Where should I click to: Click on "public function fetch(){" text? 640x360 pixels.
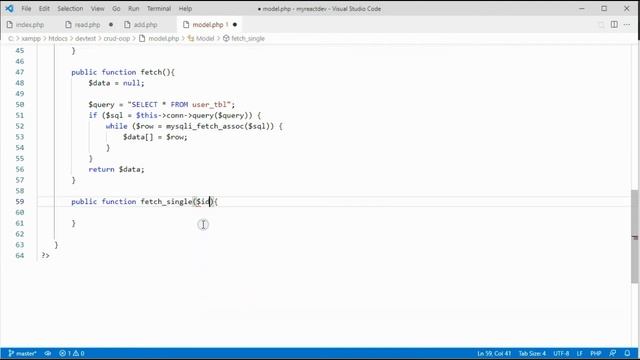click(123, 72)
